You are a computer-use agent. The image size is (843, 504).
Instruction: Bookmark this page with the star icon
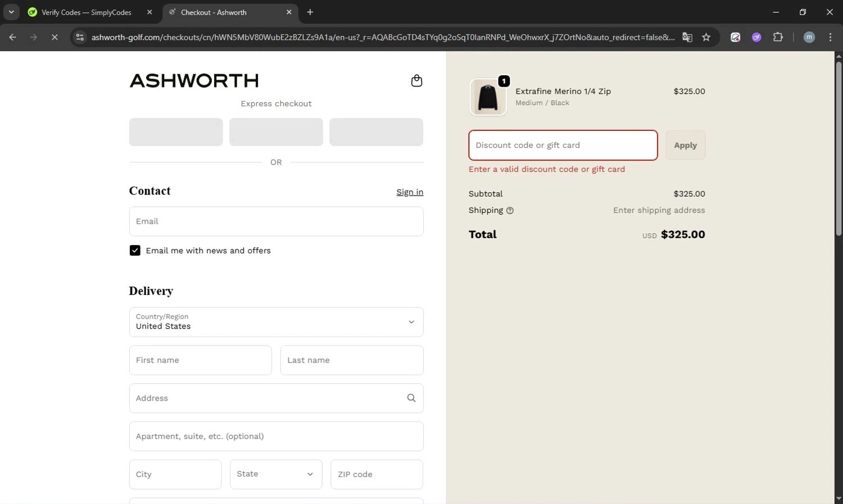706,37
